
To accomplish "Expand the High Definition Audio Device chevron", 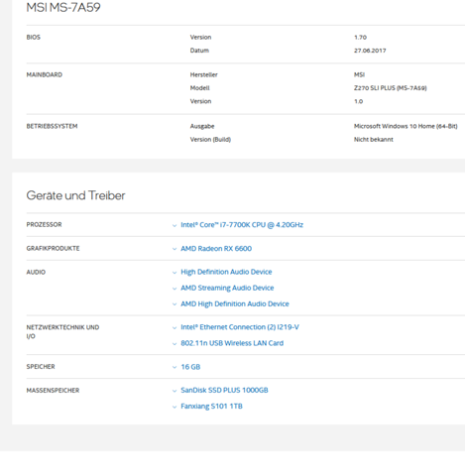I will tap(174, 273).
